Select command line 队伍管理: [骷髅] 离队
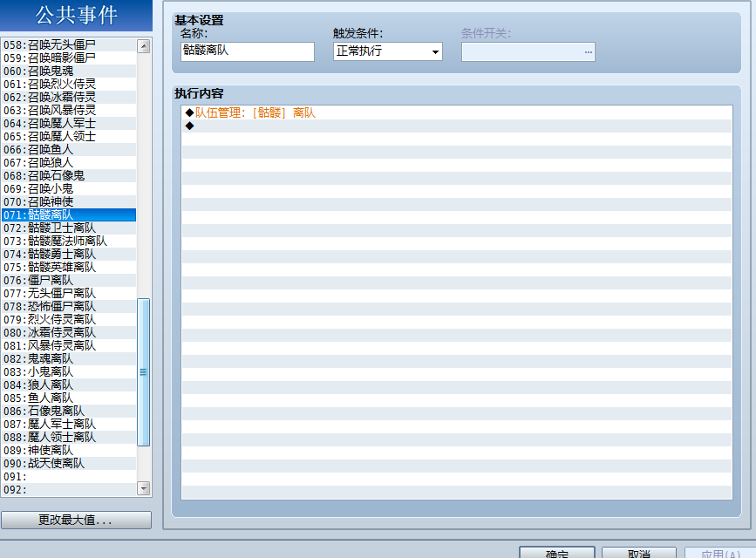The image size is (756, 558). pos(457,112)
